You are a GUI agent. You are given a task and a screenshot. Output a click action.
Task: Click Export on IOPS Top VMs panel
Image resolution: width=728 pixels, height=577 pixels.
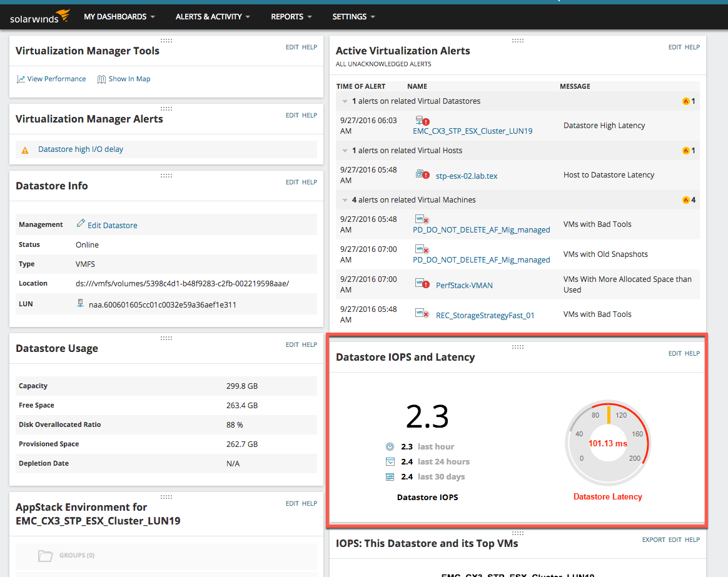(x=654, y=539)
